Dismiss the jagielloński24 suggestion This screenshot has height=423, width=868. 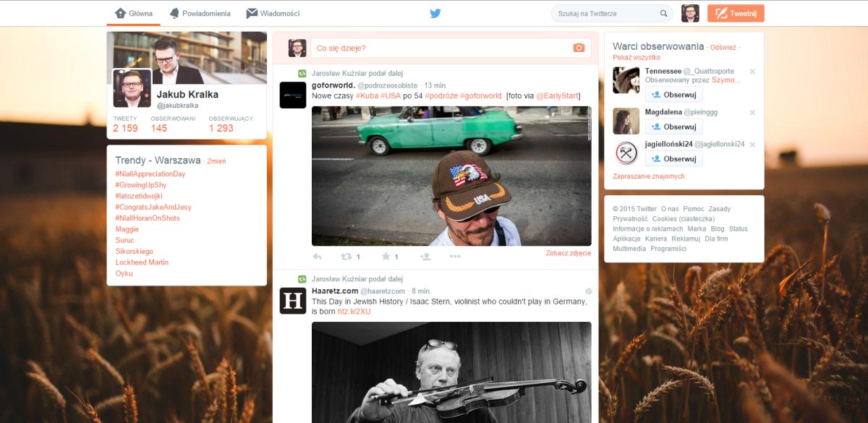752,144
